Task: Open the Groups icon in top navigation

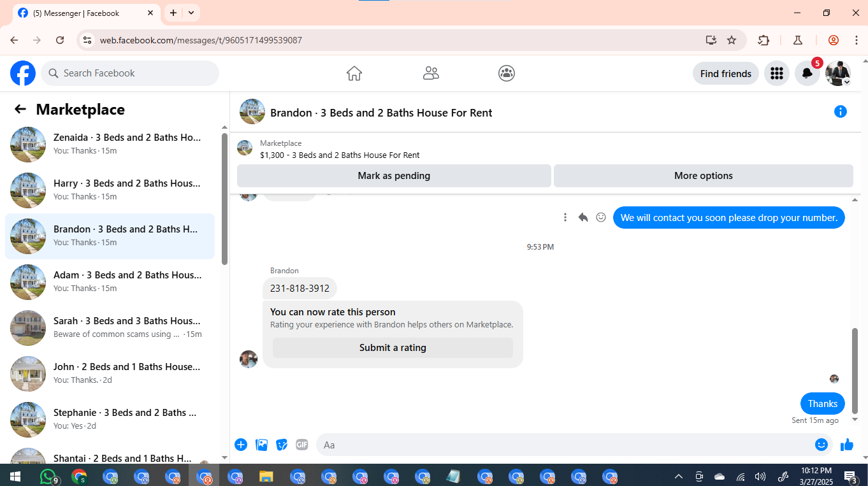Action: pos(507,73)
